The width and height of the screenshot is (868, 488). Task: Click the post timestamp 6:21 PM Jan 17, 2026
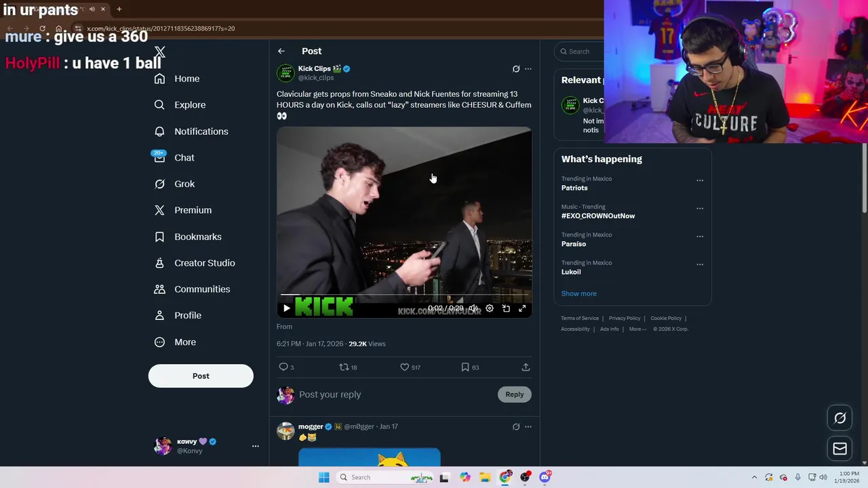click(x=310, y=344)
